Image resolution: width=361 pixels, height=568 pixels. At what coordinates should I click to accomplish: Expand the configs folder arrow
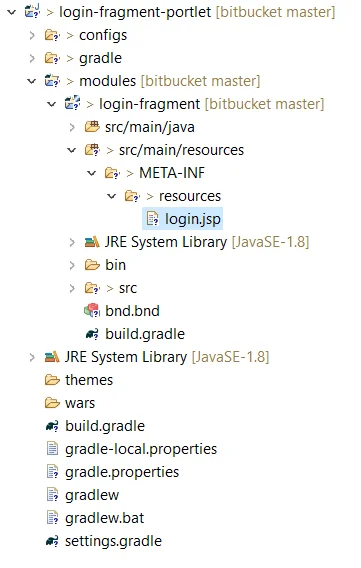pyautogui.click(x=32, y=36)
